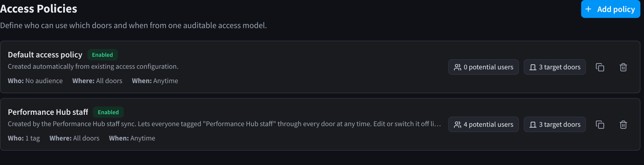Image resolution: width=644 pixels, height=165 pixels.
Task: Open 3 target doors for Default policy
Action: (x=555, y=67)
